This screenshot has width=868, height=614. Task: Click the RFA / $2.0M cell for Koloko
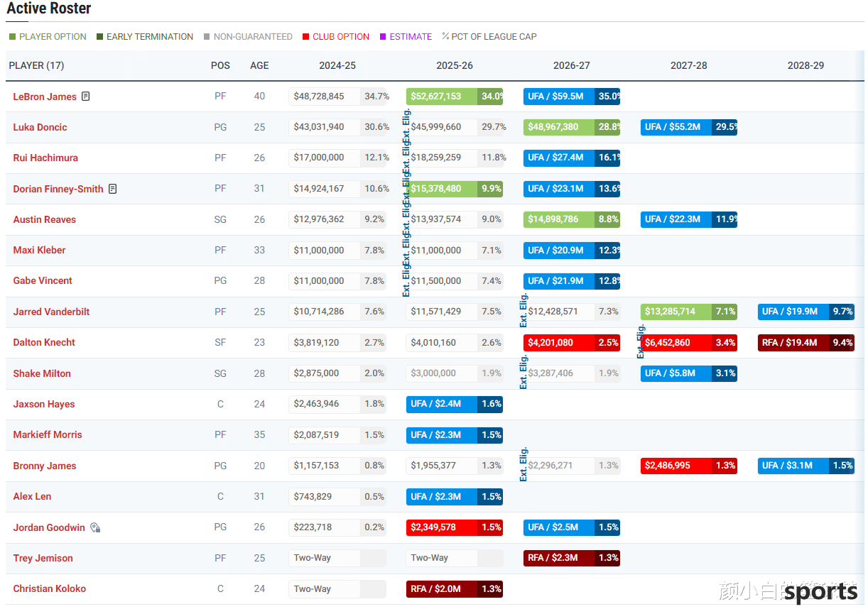455,588
